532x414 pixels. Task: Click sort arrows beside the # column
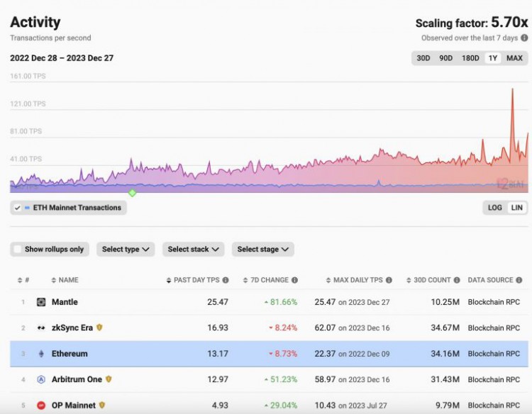[x=20, y=280]
